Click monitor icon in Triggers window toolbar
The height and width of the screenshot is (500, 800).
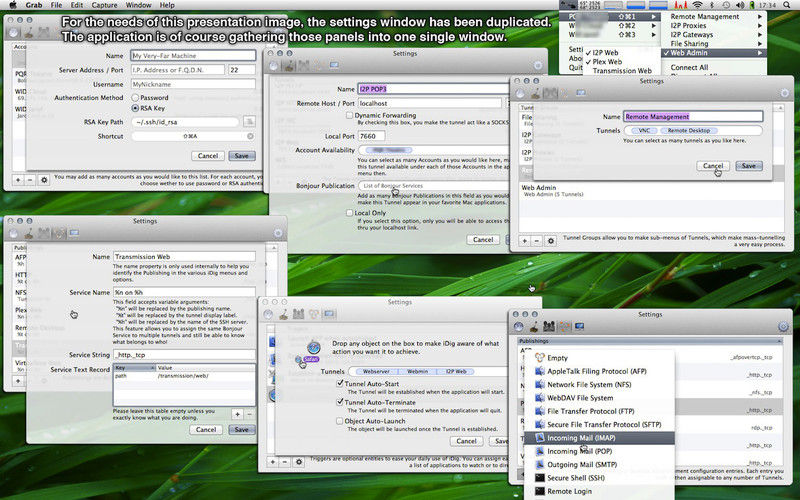tap(329, 314)
